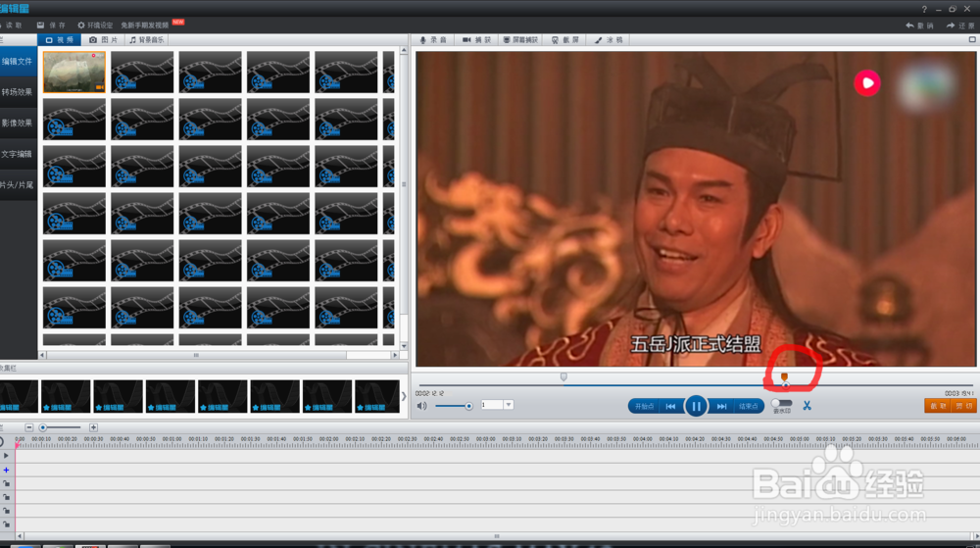Screen dimensions: 980x548
Task: Click the 读取 load button
Action: coord(11,25)
